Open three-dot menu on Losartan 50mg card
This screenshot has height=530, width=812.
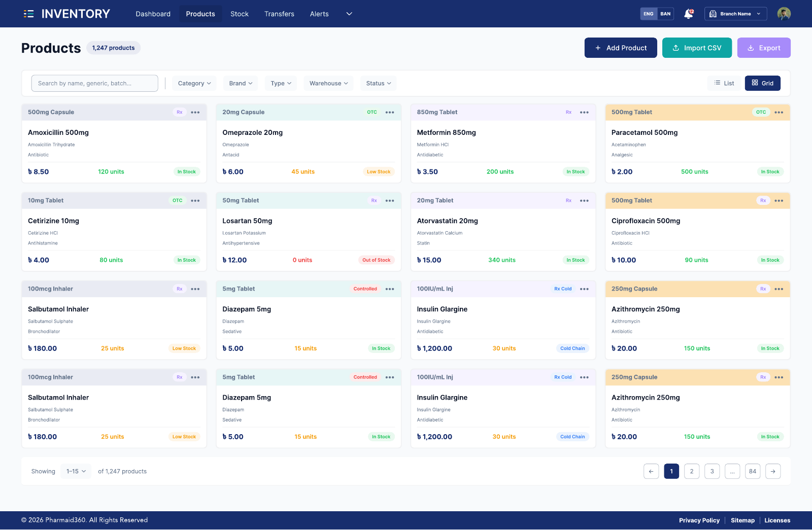(x=390, y=201)
